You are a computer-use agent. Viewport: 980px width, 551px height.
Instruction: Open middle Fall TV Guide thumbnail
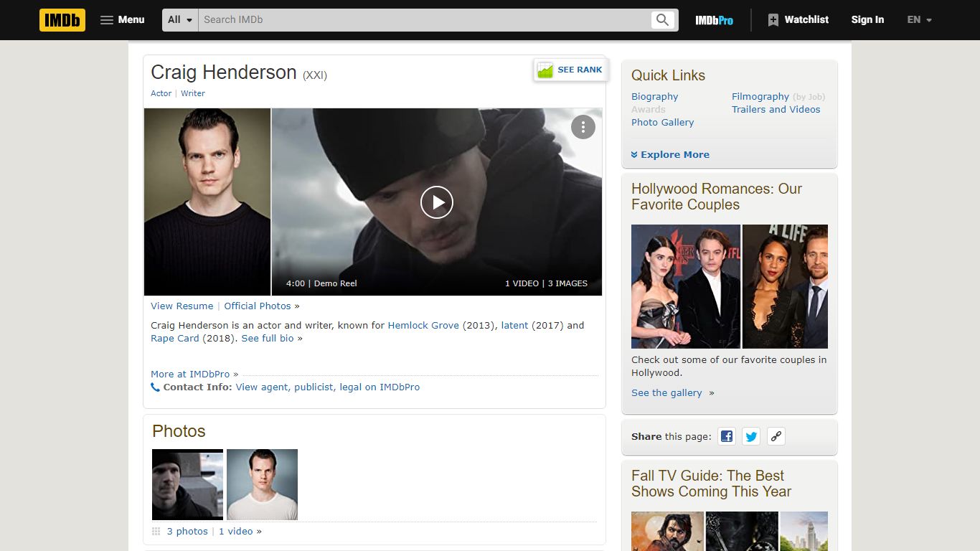click(x=742, y=531)
